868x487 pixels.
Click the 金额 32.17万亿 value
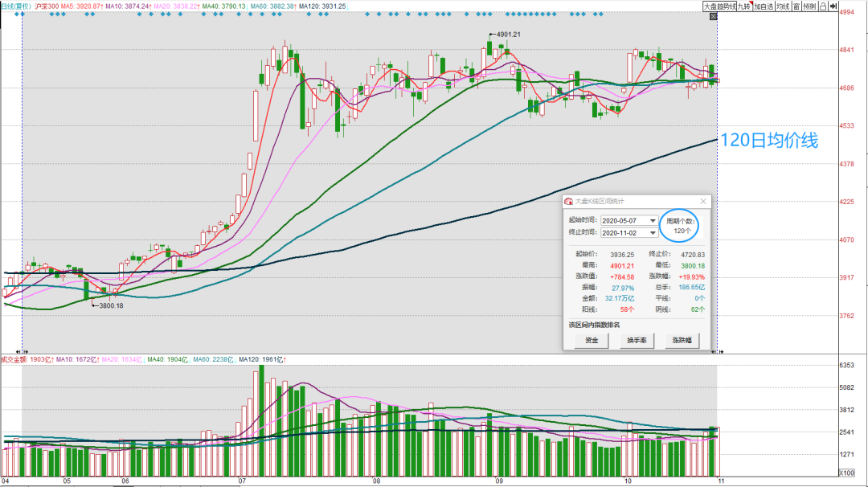620,298
